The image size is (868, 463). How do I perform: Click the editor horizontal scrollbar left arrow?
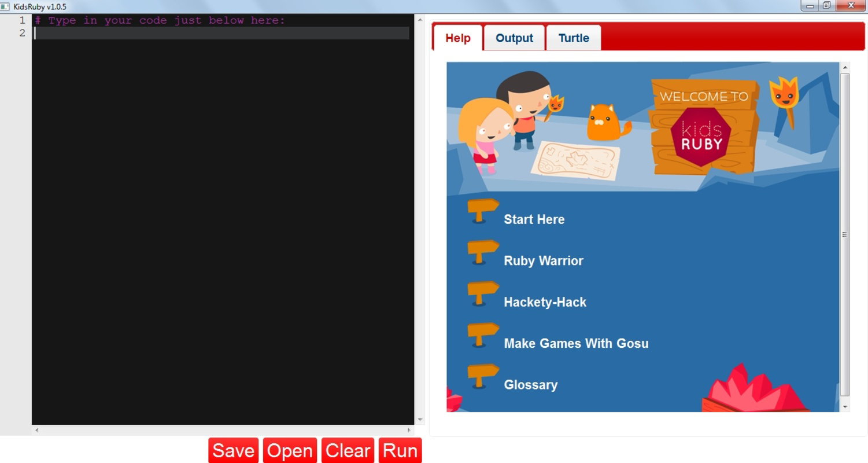37,430
